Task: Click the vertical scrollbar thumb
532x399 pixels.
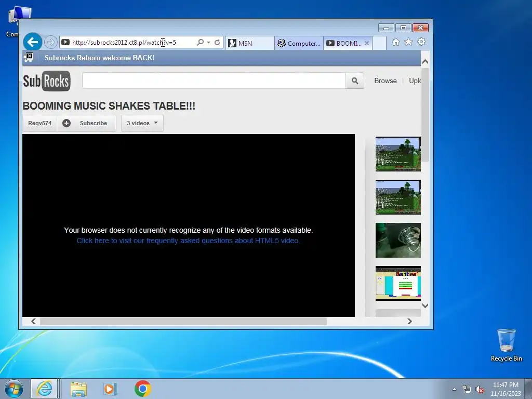Action: pos(425,115)
